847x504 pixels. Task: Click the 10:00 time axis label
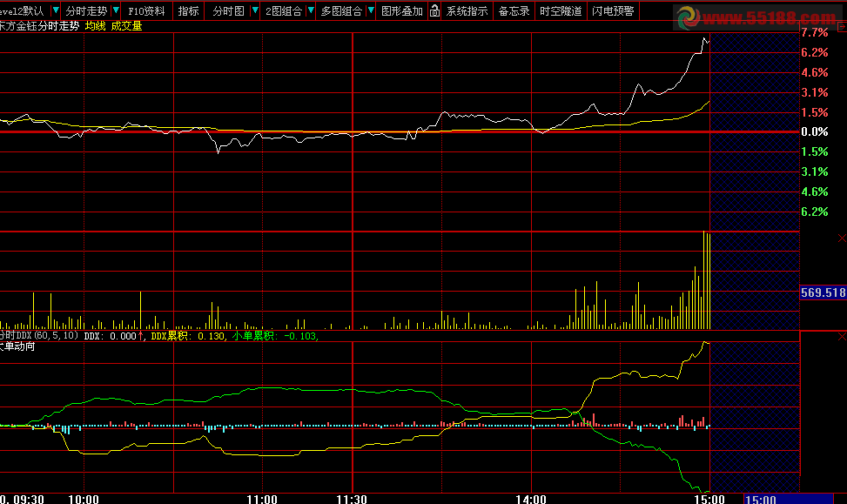coord(84,499)
